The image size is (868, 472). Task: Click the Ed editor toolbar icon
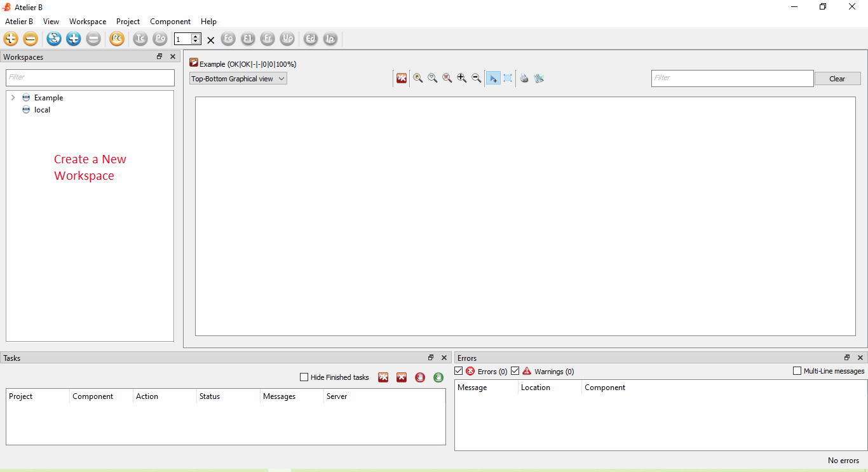click(311, 39)
